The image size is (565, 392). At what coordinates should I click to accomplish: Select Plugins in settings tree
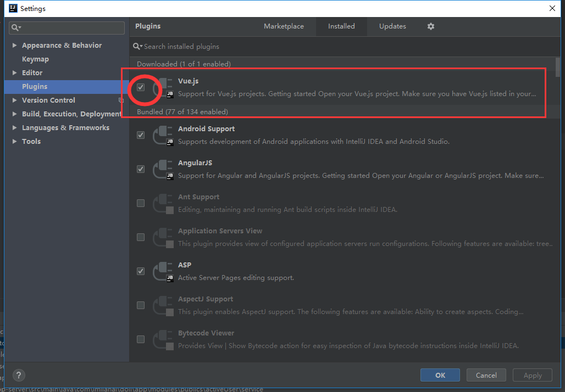35,86
